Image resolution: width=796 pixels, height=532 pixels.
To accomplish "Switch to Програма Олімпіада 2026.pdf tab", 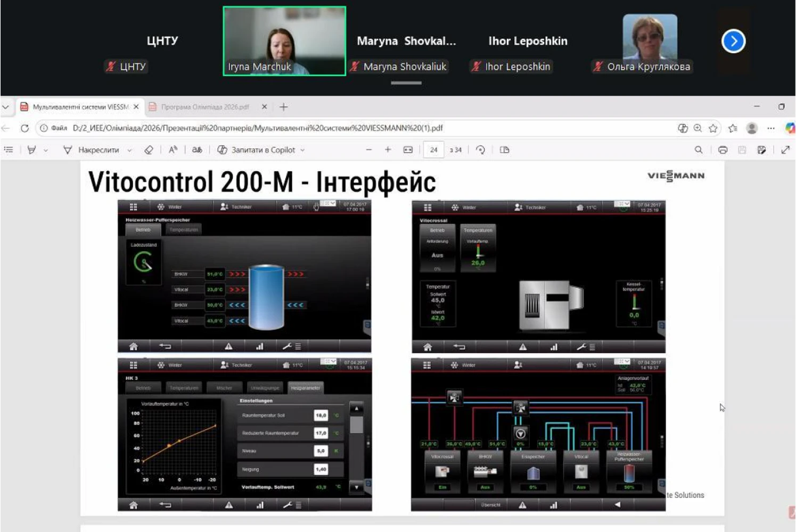I will click(205, 107).
